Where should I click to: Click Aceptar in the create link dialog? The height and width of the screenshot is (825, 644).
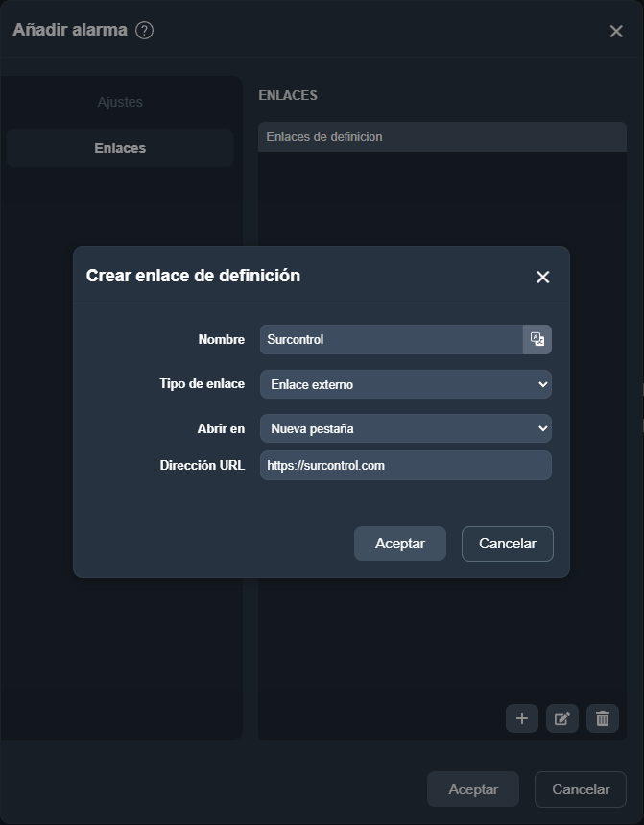400,544
